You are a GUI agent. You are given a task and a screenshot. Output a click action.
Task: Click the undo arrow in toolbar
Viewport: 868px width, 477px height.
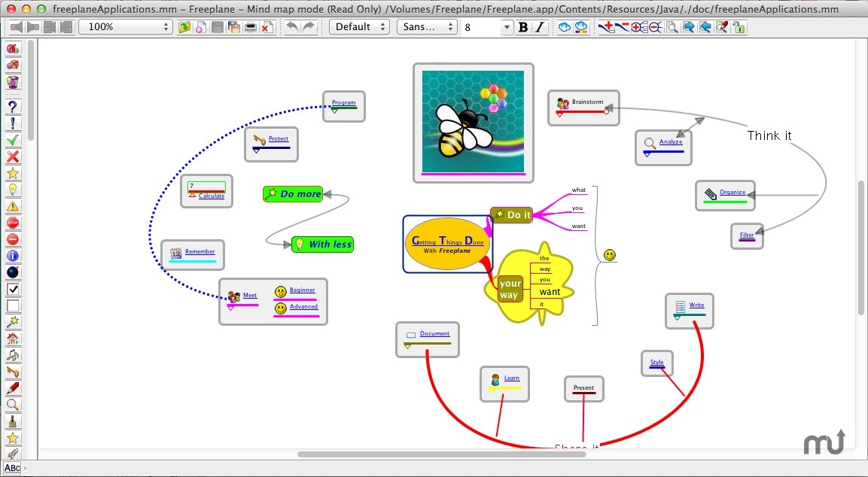coord(292,27)
